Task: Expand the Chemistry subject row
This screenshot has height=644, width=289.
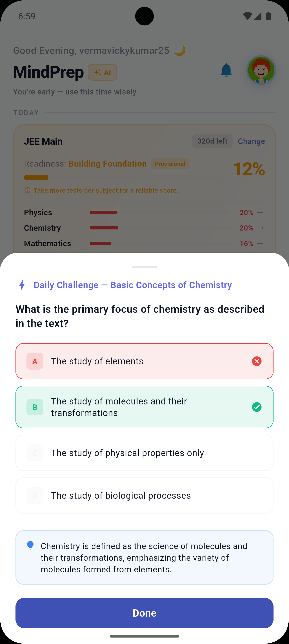Action: pyautogui.click(x=261, y=228)
